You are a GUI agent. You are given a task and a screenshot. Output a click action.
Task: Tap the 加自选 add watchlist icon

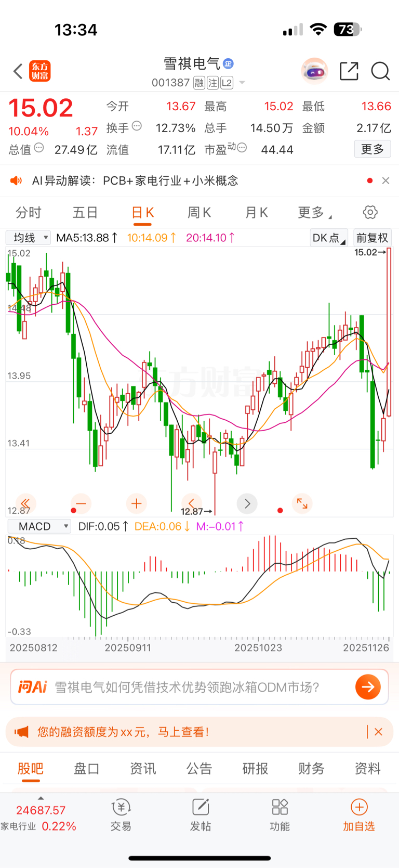tap(359, 815)
